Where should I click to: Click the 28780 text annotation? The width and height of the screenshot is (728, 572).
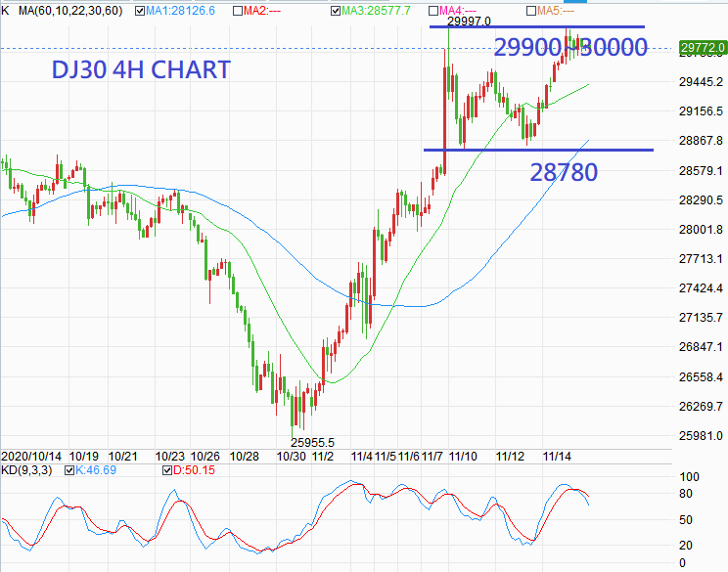tap(564, 173)
